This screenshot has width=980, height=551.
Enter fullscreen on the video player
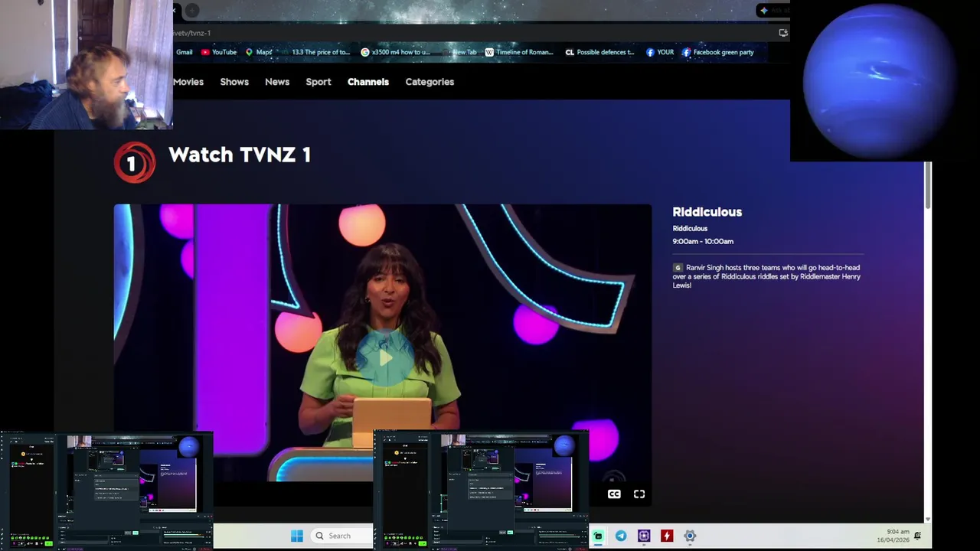coord(639,494)
